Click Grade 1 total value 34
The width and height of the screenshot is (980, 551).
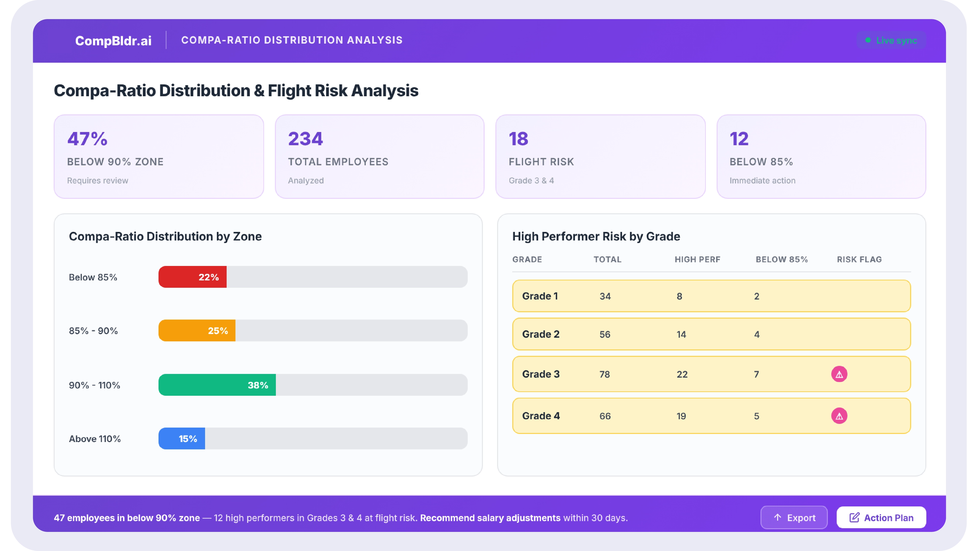coord(605,296)
